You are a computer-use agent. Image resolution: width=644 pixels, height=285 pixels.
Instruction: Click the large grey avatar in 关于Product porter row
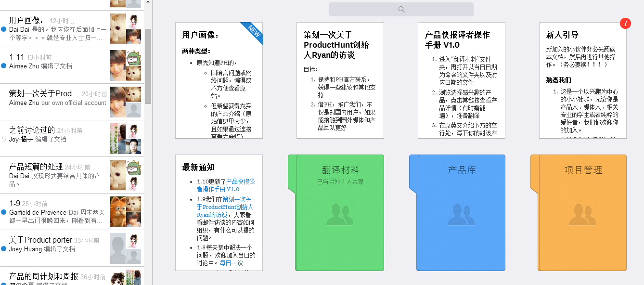pos(117,248)
